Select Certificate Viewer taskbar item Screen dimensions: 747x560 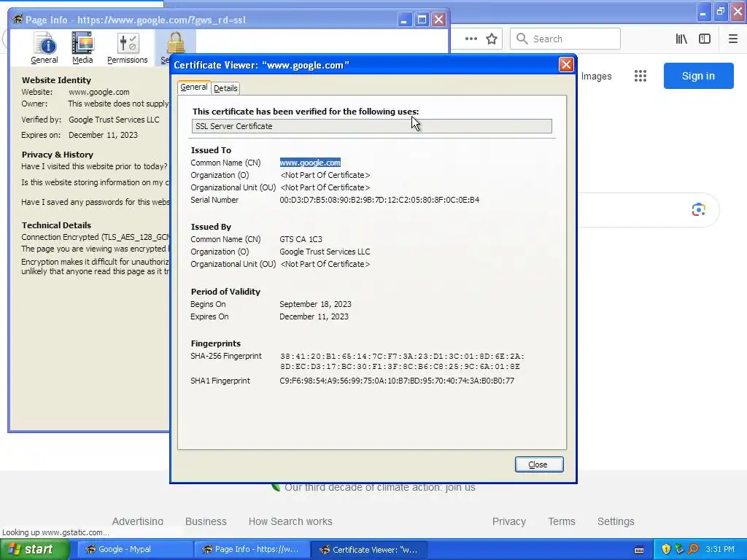369,550
